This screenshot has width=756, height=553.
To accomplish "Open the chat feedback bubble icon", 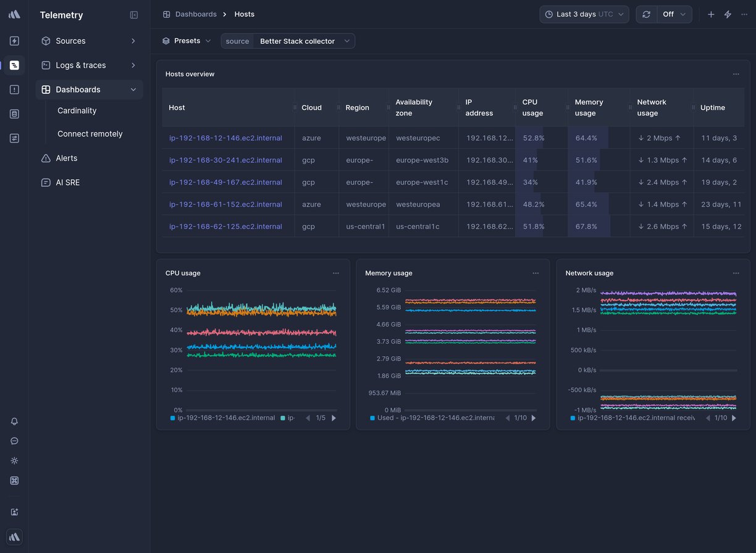I will click(x=14, y=441).
